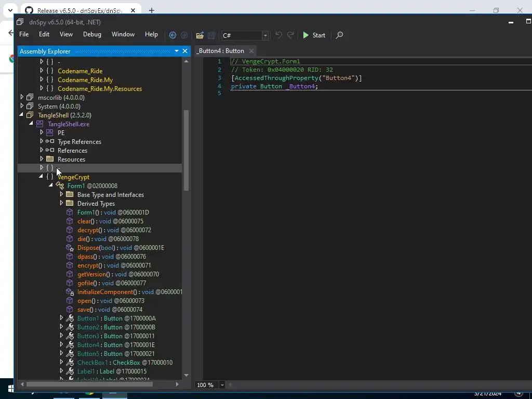Expand the Button2 property

point(61,326)
